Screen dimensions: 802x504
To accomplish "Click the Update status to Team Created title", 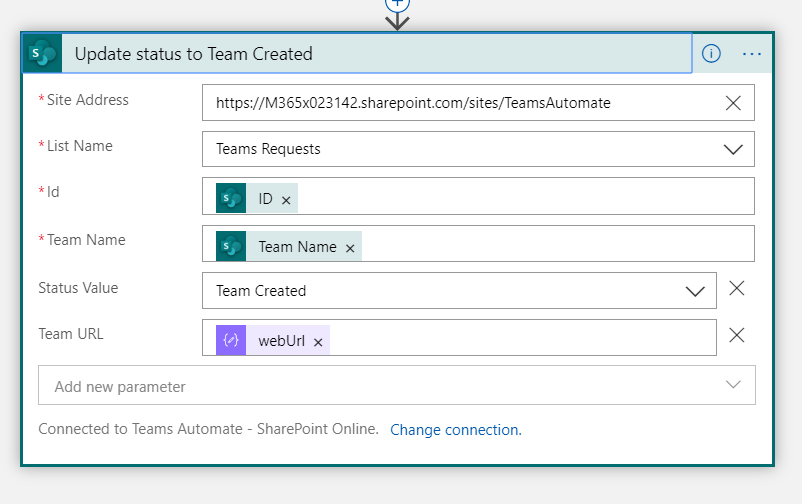I will coord(193,54).
